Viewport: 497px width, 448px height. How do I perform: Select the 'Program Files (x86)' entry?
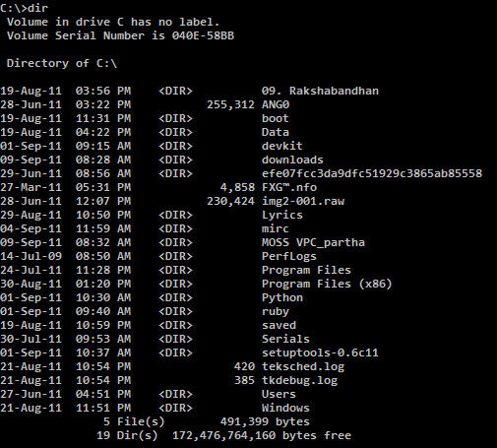327,284
